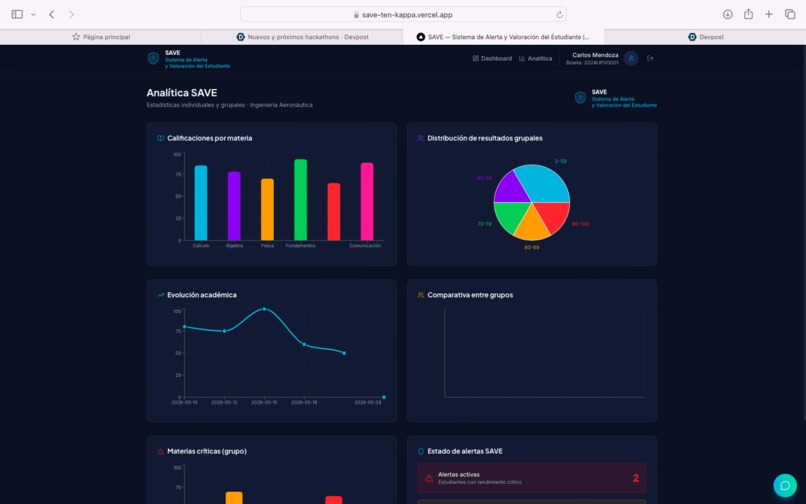Click the Carlos Mendoza user name
The height and width of the screenshot is (504, 806).
coord(595,55)
